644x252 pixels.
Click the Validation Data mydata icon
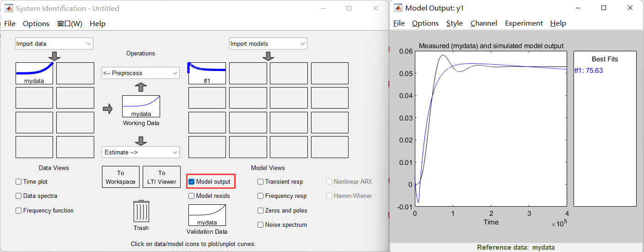[207, 215]
